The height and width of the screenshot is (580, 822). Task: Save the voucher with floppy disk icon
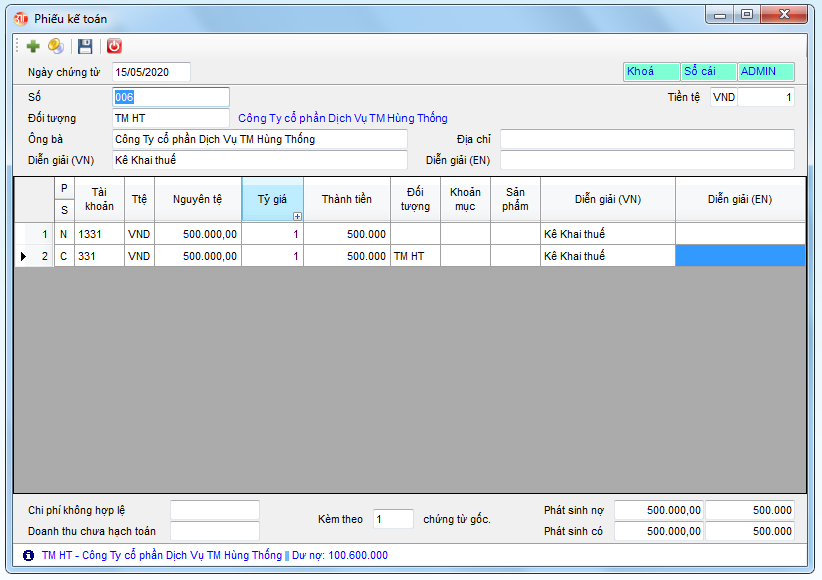[x=85, y=46]
